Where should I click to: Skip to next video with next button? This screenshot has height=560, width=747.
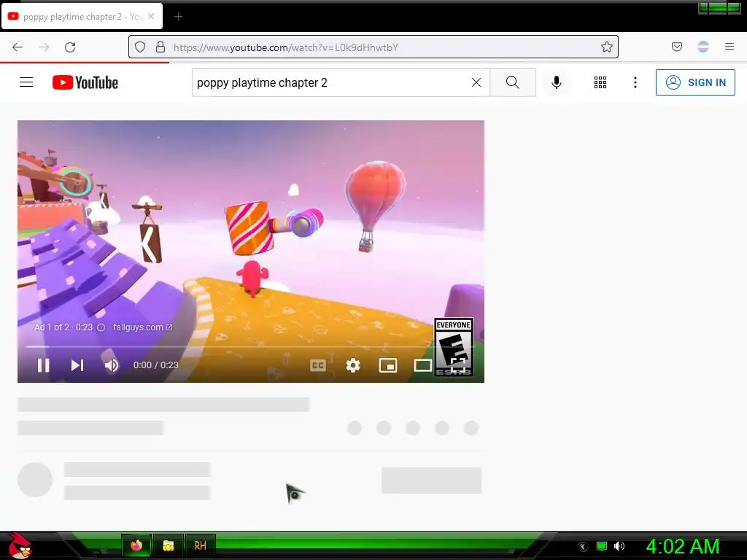click(77, 365)
